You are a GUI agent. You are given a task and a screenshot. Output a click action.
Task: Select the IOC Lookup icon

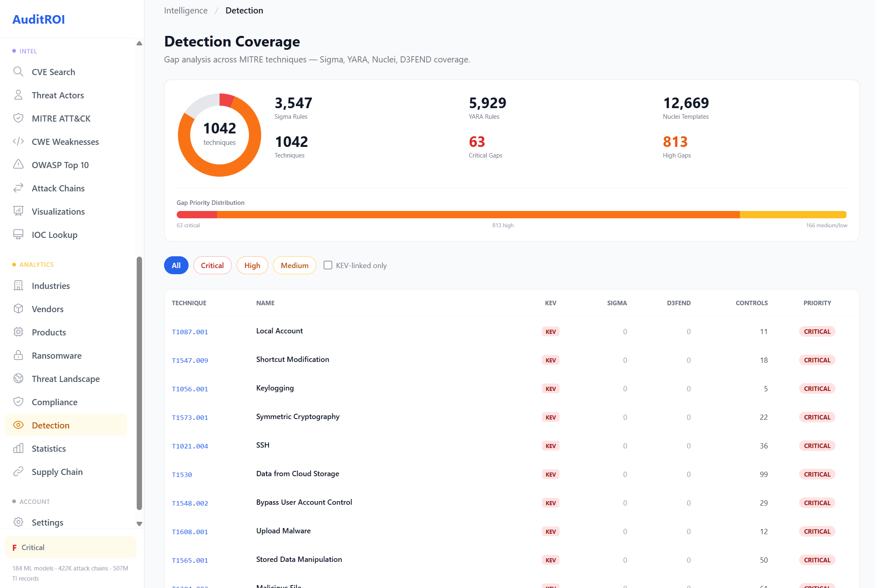click(x=18, y=234)
